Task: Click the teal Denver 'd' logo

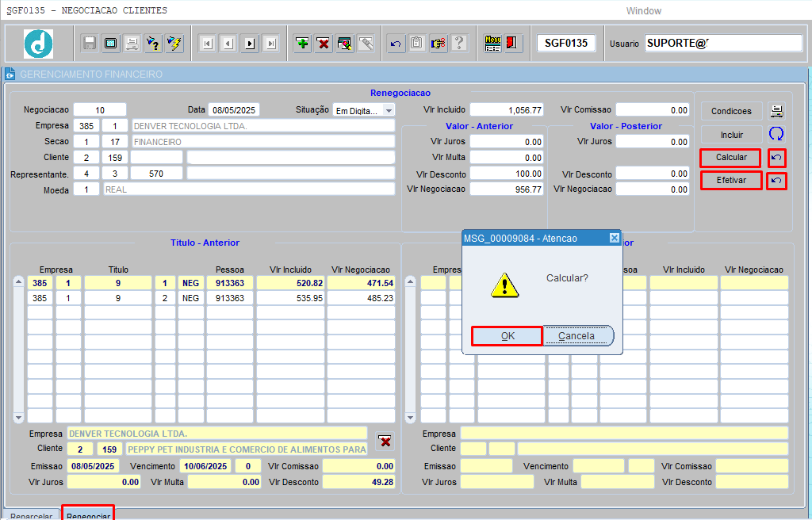Action: [x=38, y=44]
